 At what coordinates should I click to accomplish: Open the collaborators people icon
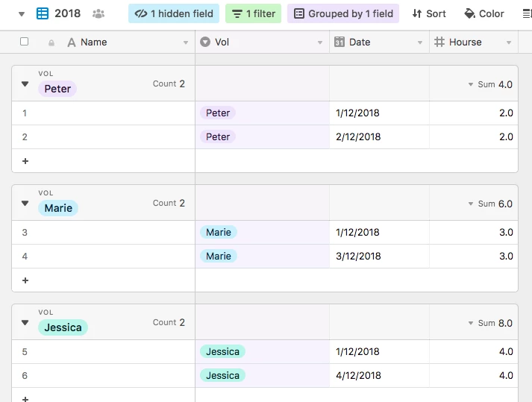98,14
